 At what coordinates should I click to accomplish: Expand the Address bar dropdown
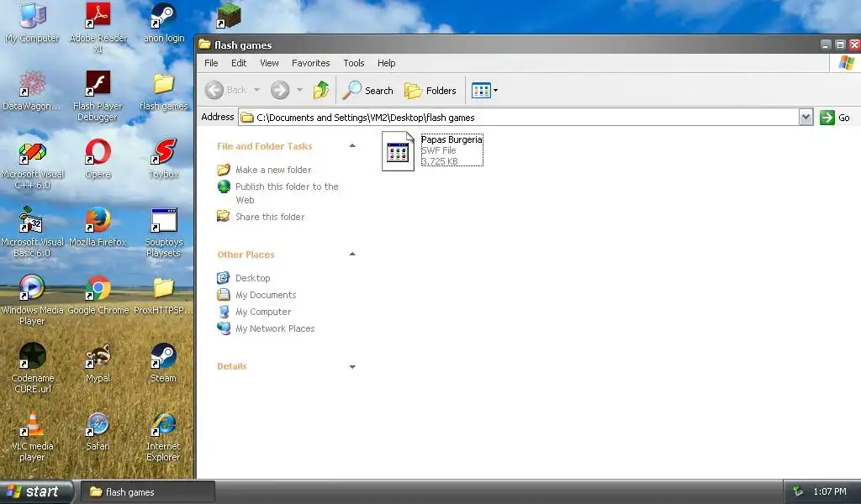[806, 117]
